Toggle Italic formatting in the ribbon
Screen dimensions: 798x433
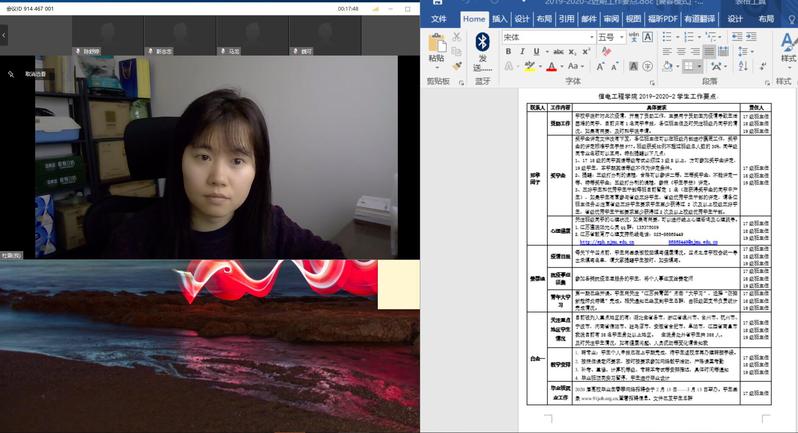click(522, 52)
